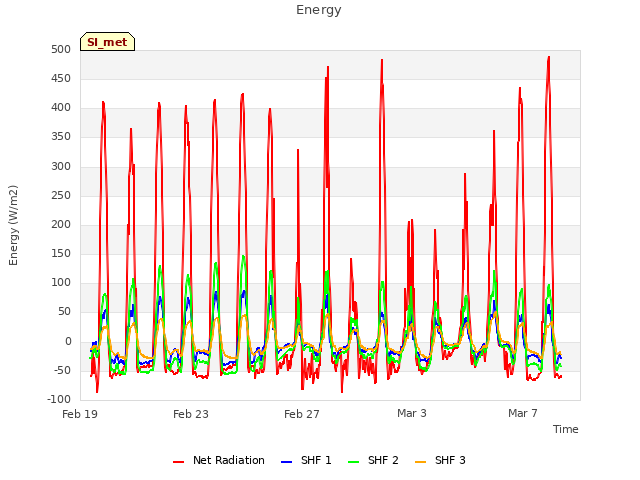
Task: Click the Energy (W/m2) axis label
Action: 13,225
